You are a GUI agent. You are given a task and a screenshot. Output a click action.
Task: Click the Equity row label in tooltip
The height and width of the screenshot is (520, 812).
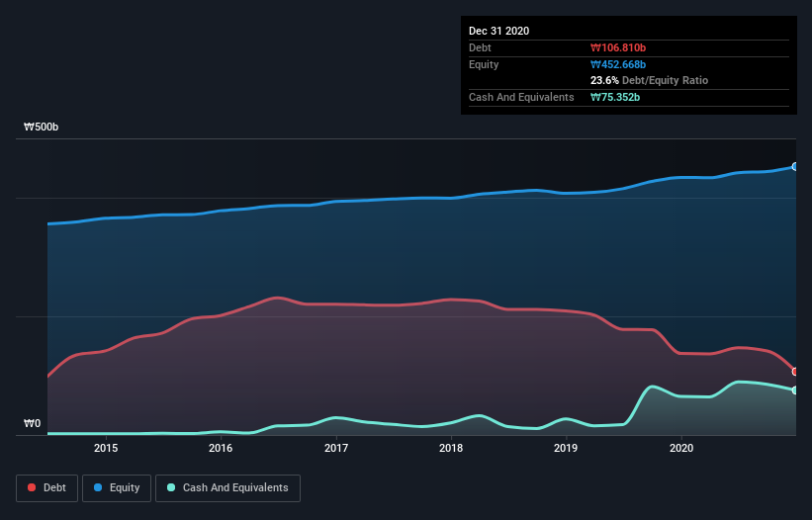point(484,64)
